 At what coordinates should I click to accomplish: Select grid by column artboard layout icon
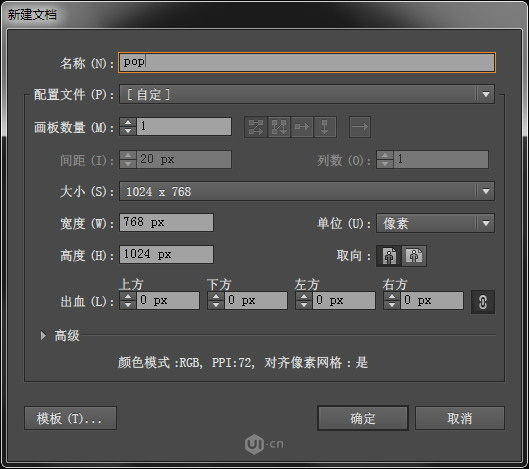click(279, 127)
